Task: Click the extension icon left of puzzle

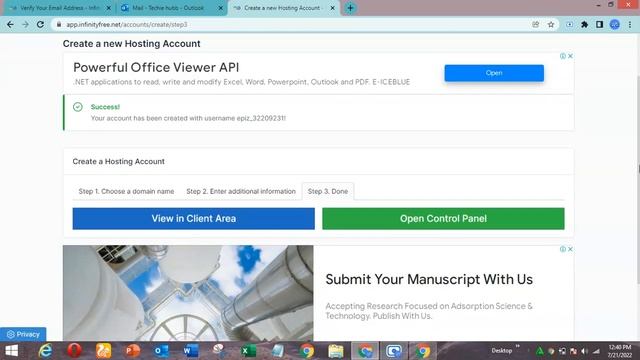Action: 569,24
